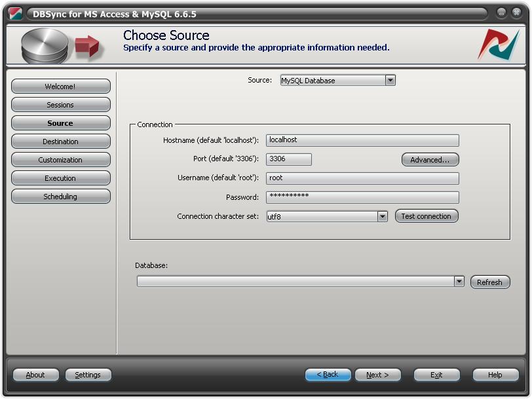Click the 'Connection character set:' label
The image size is (532, 399).
[218, 216]
